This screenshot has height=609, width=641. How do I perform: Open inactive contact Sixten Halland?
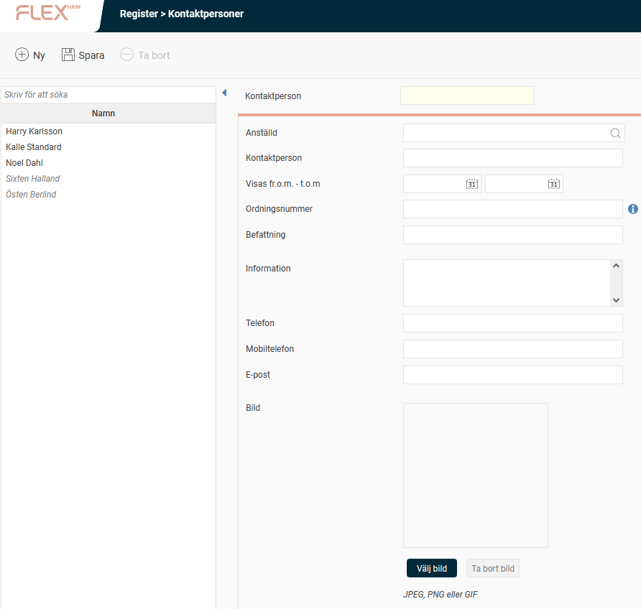33,179
